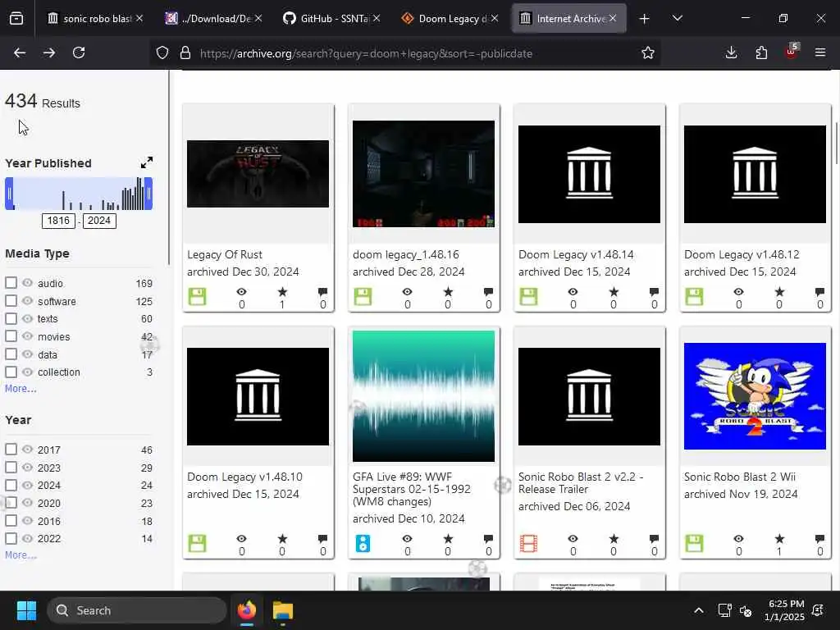Show site security padlock info
The height and width of the screenshot is (630, 840).
[x=185, y=53]
